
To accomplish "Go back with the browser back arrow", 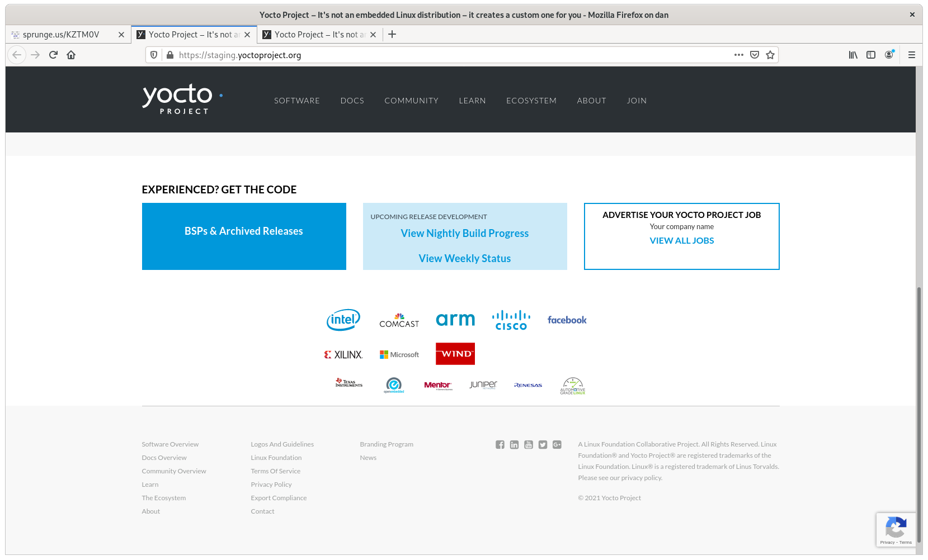I will pyautogui.click(x=17, y=55).
